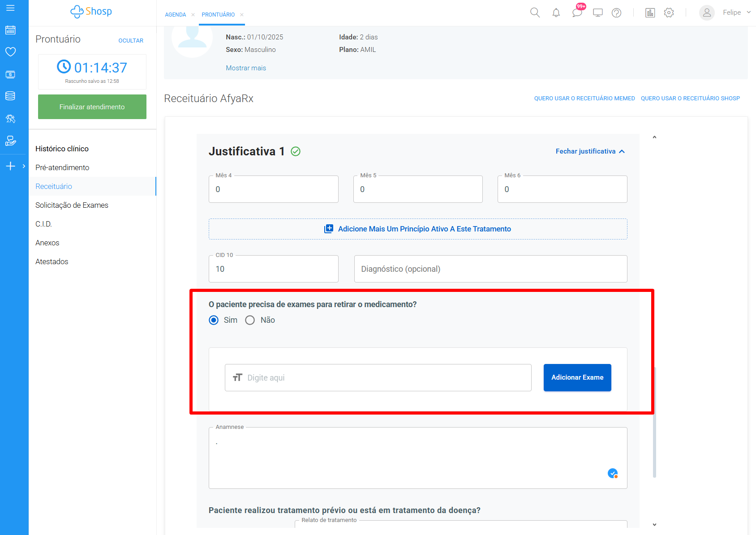756x535 pixels.
Task: Click the heart icon in sidebar
Action: pos(10,52)
